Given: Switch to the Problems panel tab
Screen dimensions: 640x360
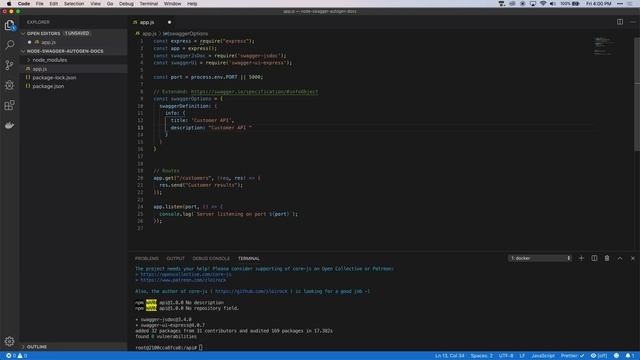Looking at the screenshot, I should (147, 259).
